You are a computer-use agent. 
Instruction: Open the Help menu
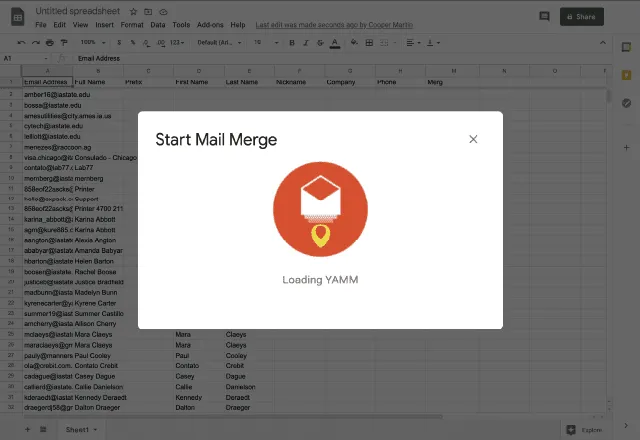click(238, 25)
